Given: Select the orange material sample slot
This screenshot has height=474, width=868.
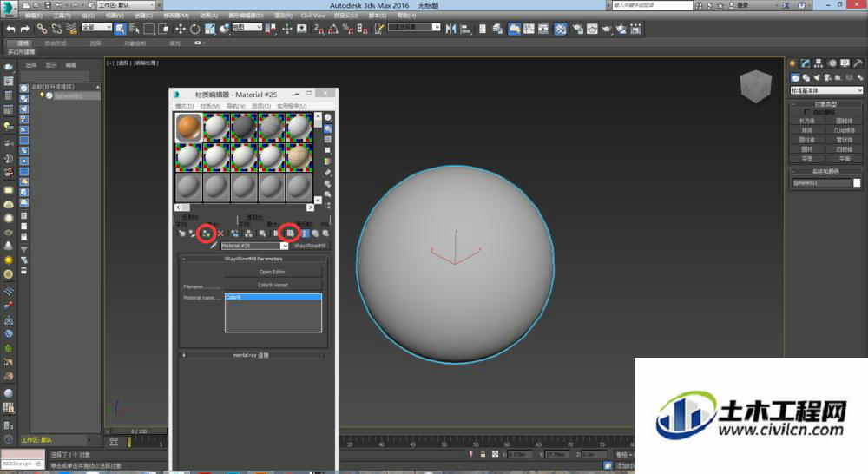Looking at the screenshot, I should coord(188,127).
